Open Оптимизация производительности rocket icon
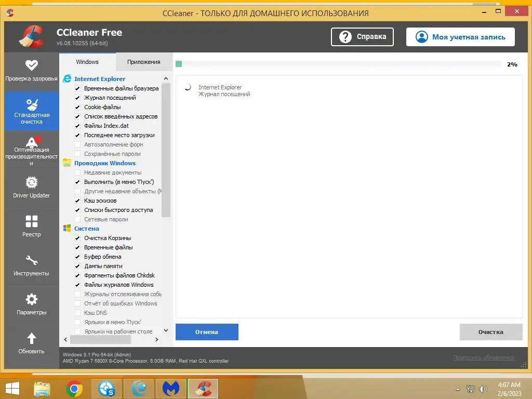Screen dimensions: 532x399 pyautogui.click(x=32, y=141)
